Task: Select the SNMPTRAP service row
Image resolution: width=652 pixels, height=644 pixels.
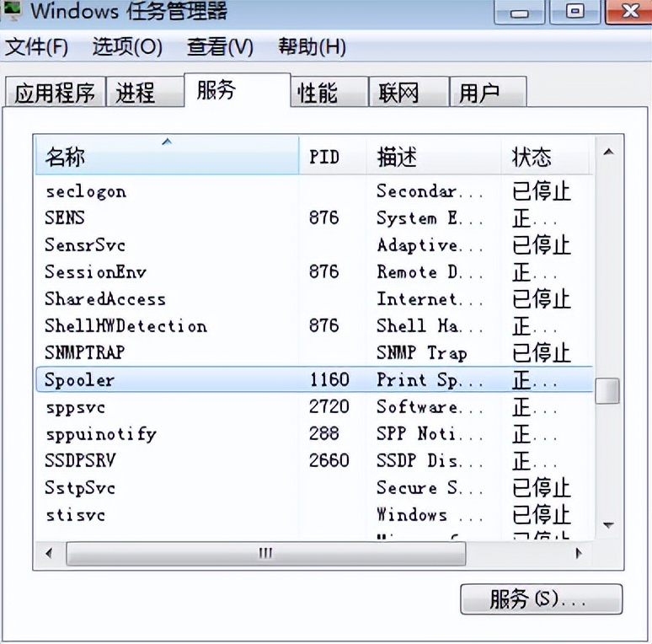Action: (x=314, y=353)
